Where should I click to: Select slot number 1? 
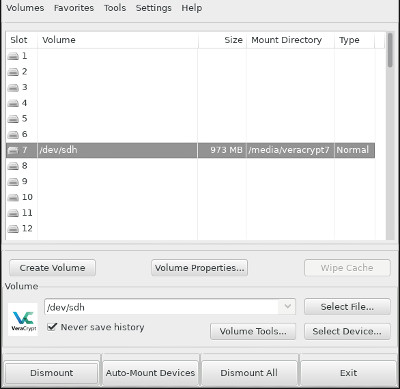point(24,56)
